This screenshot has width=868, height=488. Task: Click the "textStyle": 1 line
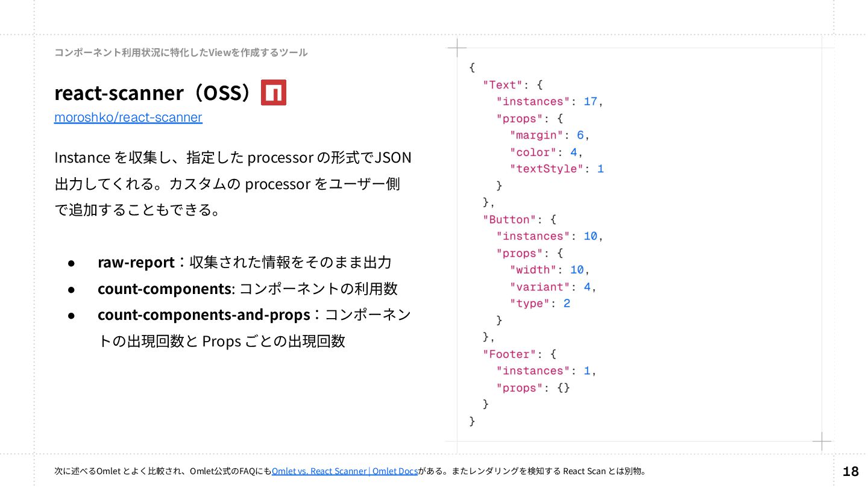tap(556, 169)
